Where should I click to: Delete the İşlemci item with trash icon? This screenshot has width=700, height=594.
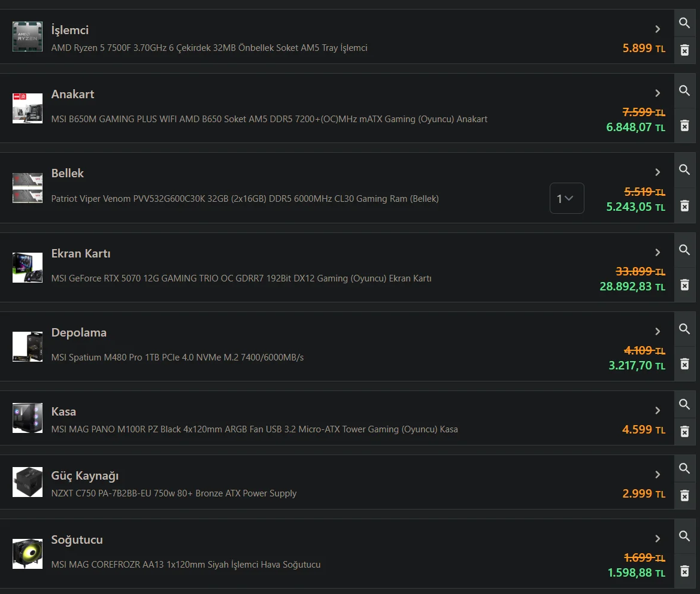point(684,50)
